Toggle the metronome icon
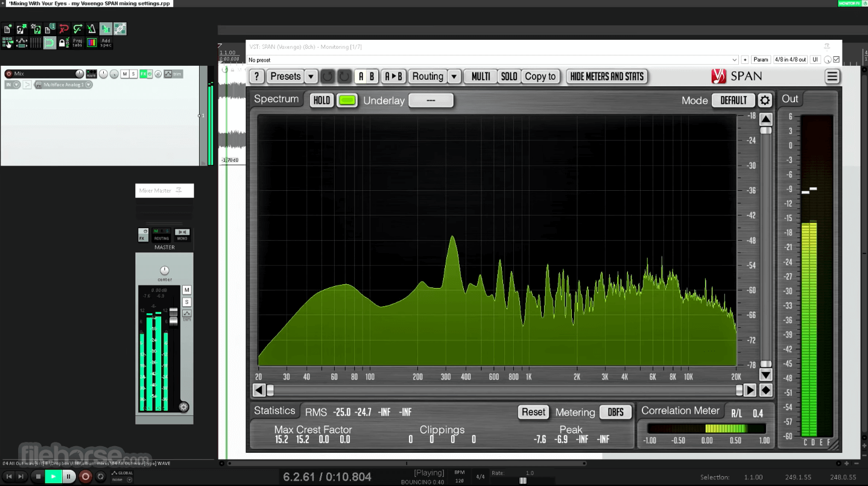868x486 pixels. (92, 29)
